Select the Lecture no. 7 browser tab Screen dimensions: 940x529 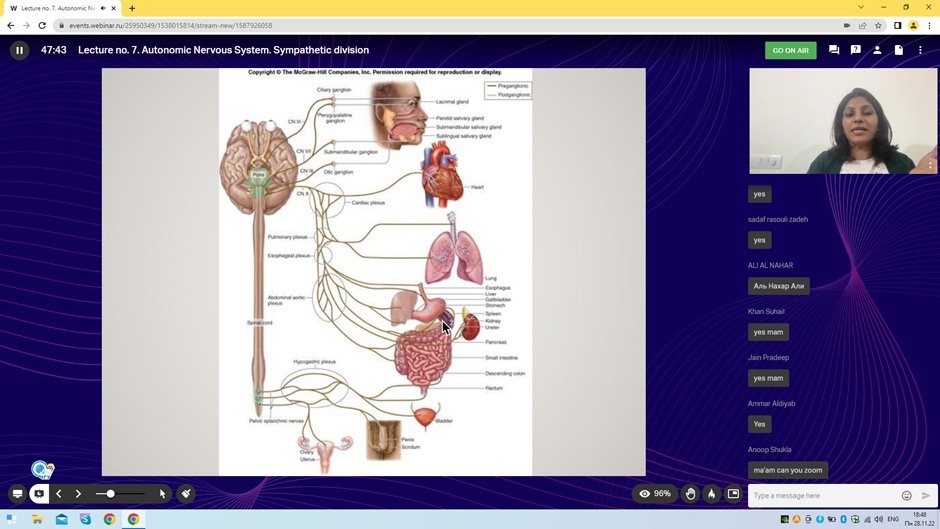point(58,8)
